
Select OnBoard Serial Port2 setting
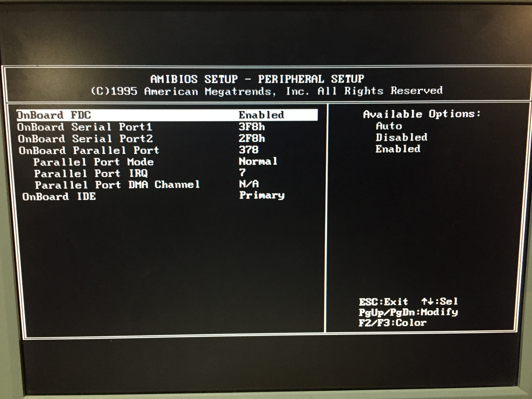coord(85,139)
